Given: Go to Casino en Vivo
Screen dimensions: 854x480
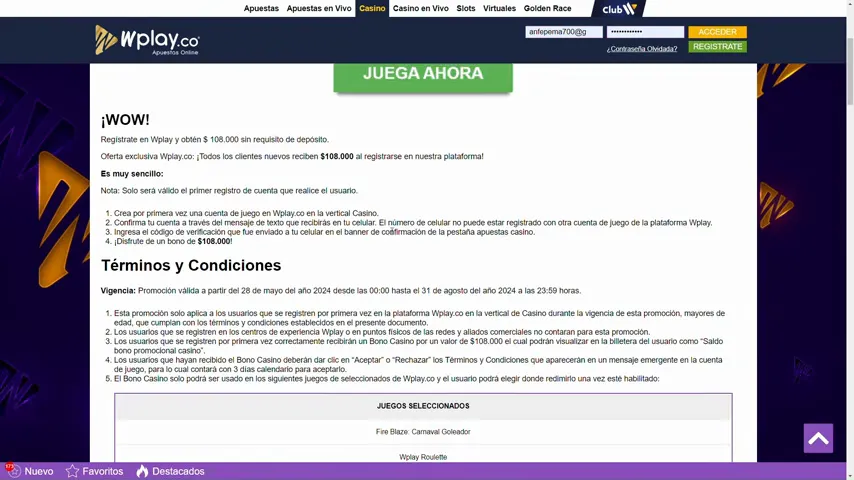Looking at the screenshot, I should point(420,8).
